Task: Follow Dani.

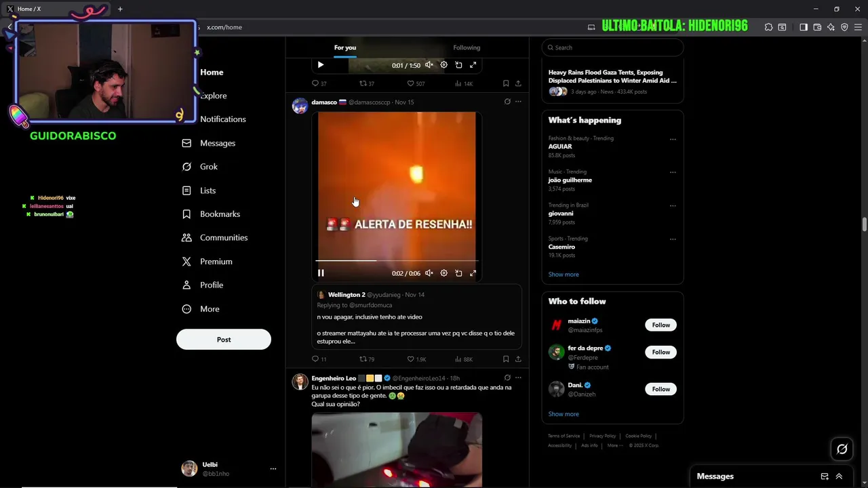Action: click(660, 389)
